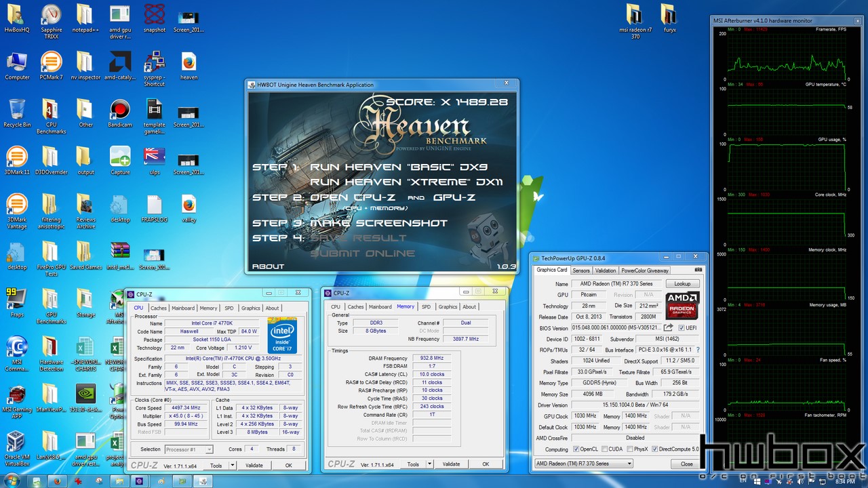Toggle the DirectCompute 5.0 checkbox

[x=654, y=449]
